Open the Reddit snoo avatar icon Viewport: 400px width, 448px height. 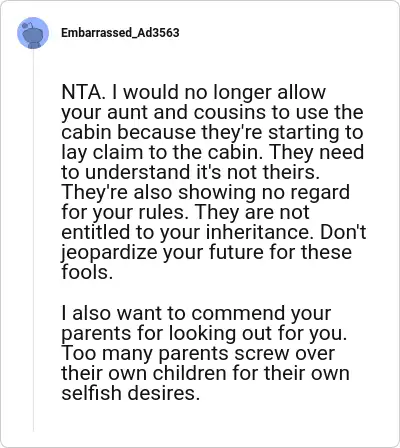33,33
